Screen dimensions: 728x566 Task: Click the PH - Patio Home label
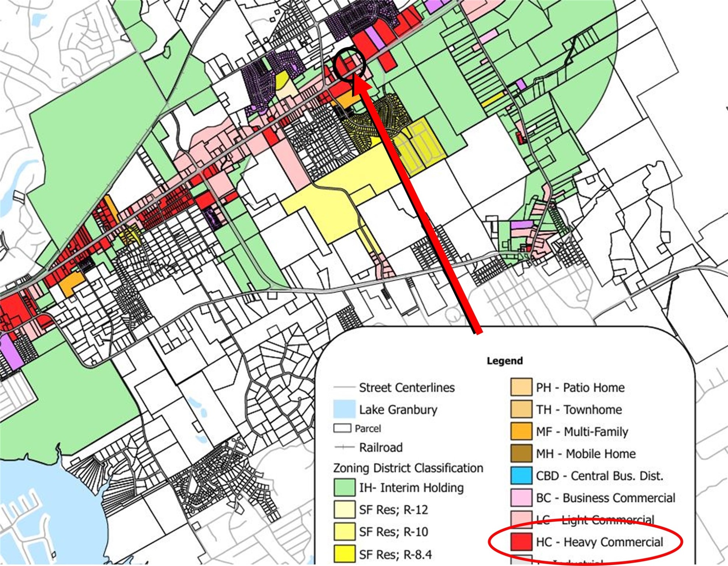tap(580, 387)
